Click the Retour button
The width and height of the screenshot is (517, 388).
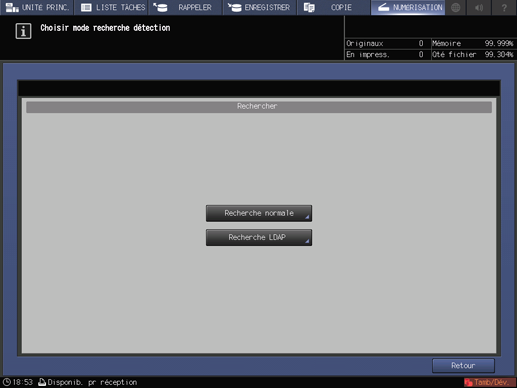(463, 366)
